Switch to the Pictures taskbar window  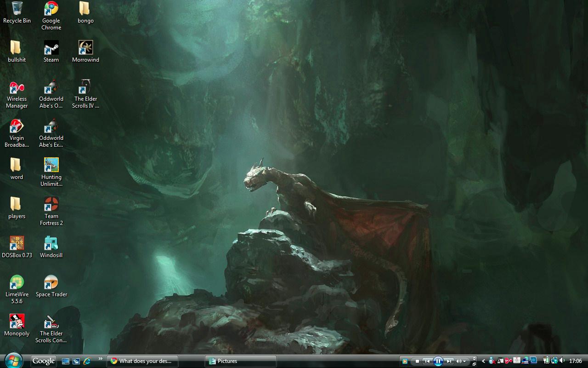click(241, 361)
